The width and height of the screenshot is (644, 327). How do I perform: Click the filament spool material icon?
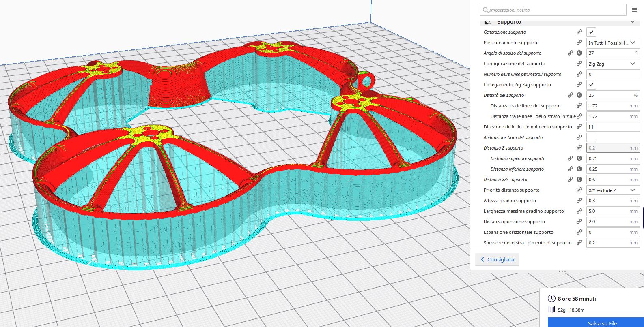(x=551, y=310)
